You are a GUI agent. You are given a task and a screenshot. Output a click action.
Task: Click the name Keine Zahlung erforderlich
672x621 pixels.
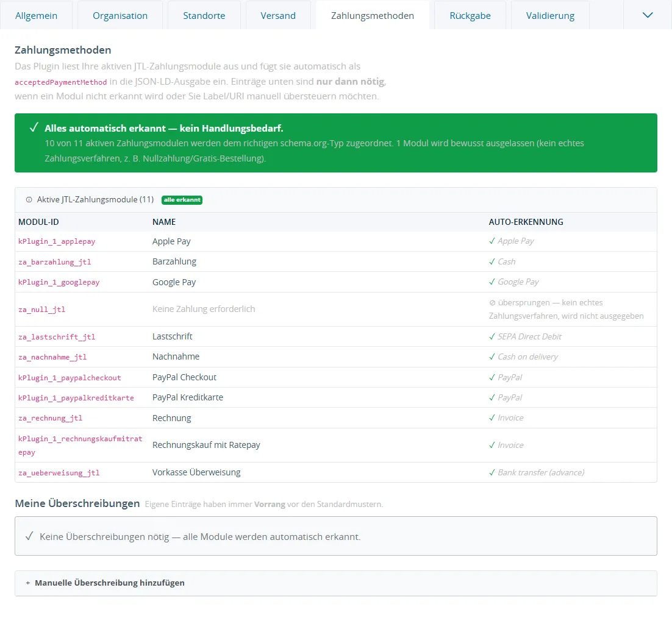click(x=204, y=309)
